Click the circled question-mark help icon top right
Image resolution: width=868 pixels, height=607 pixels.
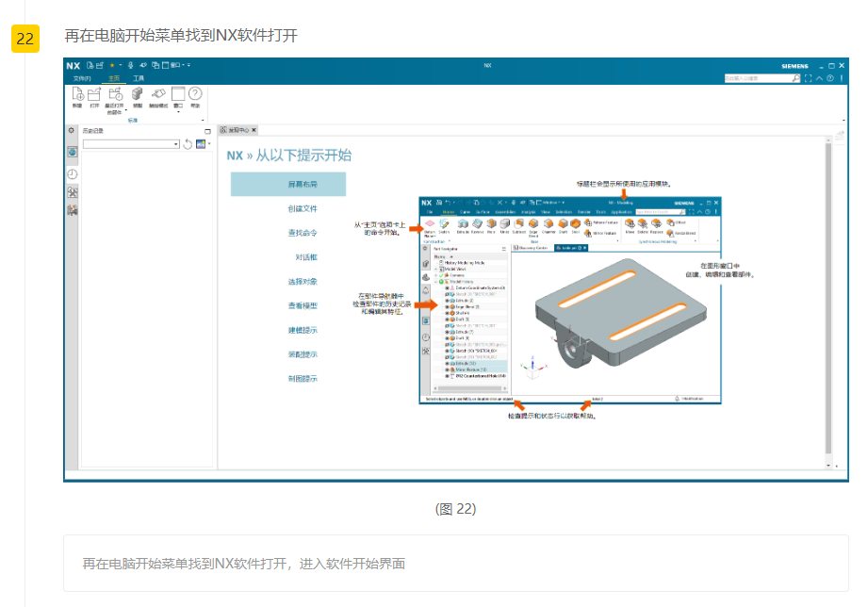830,78
